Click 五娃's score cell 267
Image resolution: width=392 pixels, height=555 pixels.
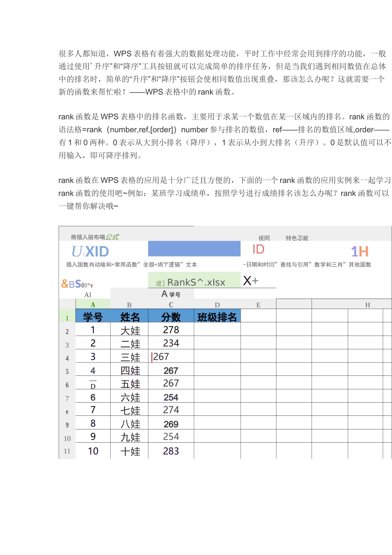coord(171,383)
